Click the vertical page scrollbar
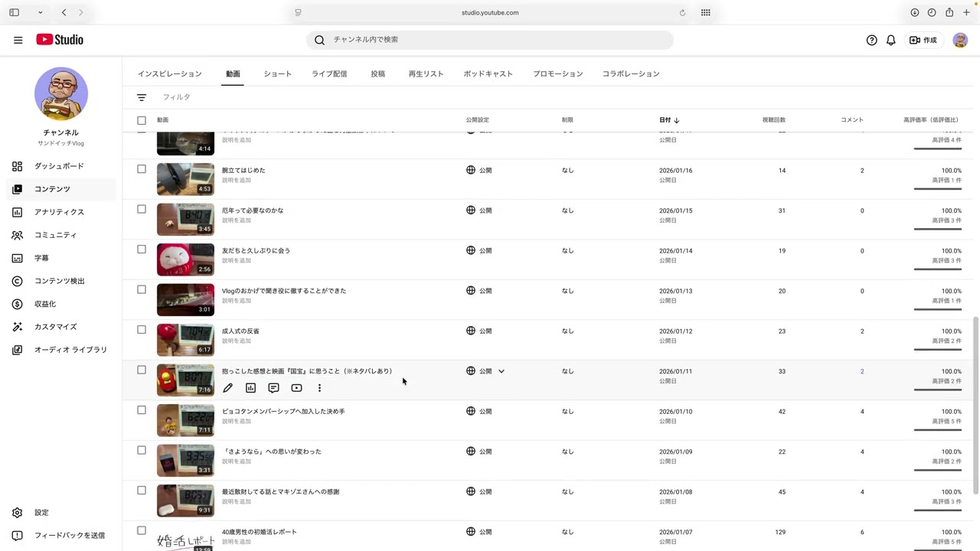 point(975,406)
